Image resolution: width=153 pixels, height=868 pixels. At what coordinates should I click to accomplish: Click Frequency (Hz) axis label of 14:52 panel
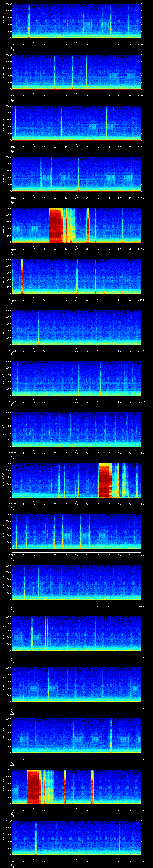point(3,21)
